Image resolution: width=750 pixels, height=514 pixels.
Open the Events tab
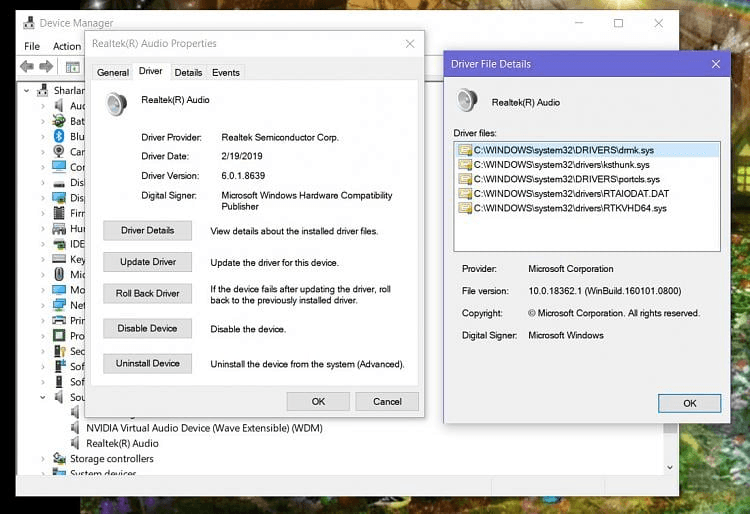click(x=226, y=72)
